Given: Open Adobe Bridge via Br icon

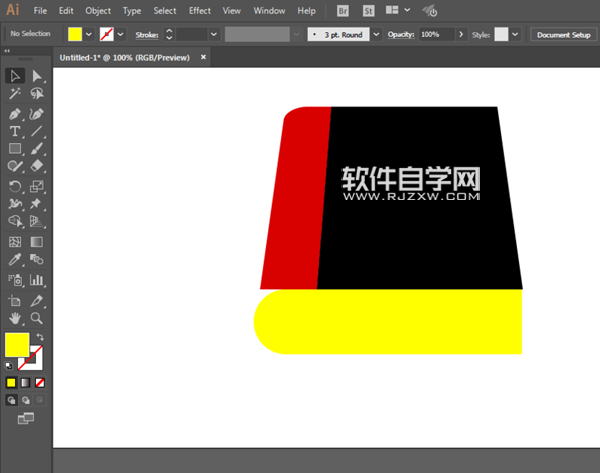Looking at the screenshot, I should tap(343, 11).
